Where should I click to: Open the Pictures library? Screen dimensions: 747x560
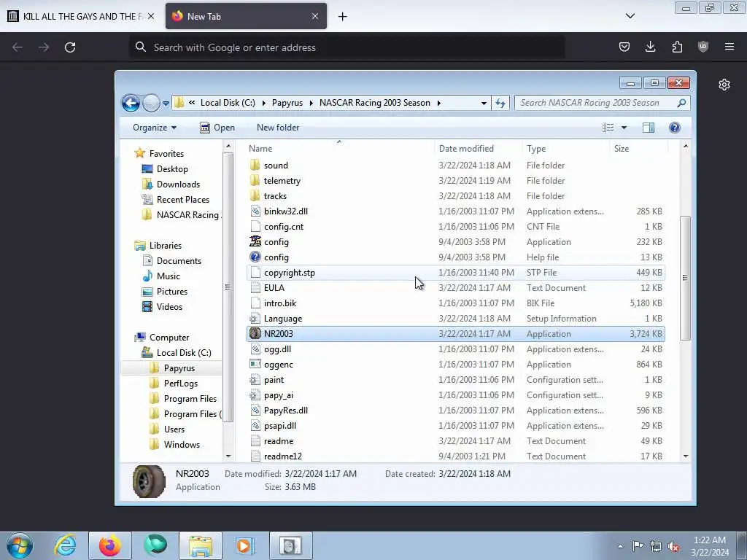(x=165, y=292)
